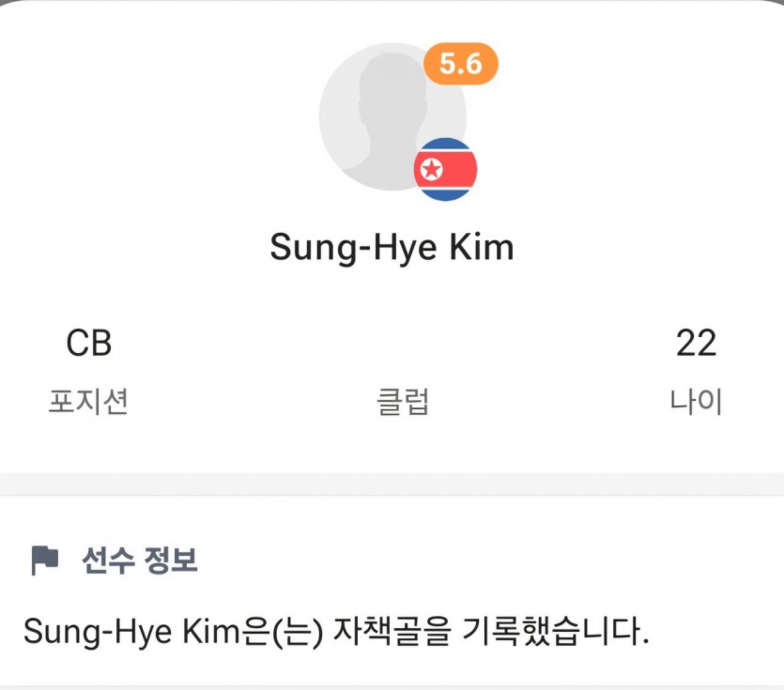The height and width of the screenshot is (690, 784).
Task: Select the Sung-Hye Kim name heading
Action: point(392,248)
